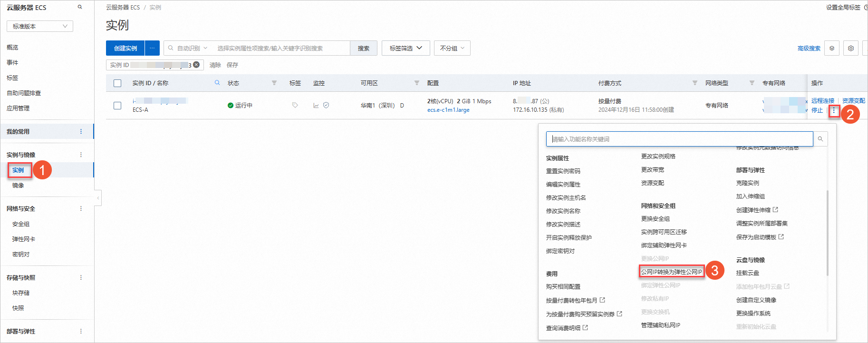
Task: Click the layers icon next to advanced search
Action: (832, 48)
